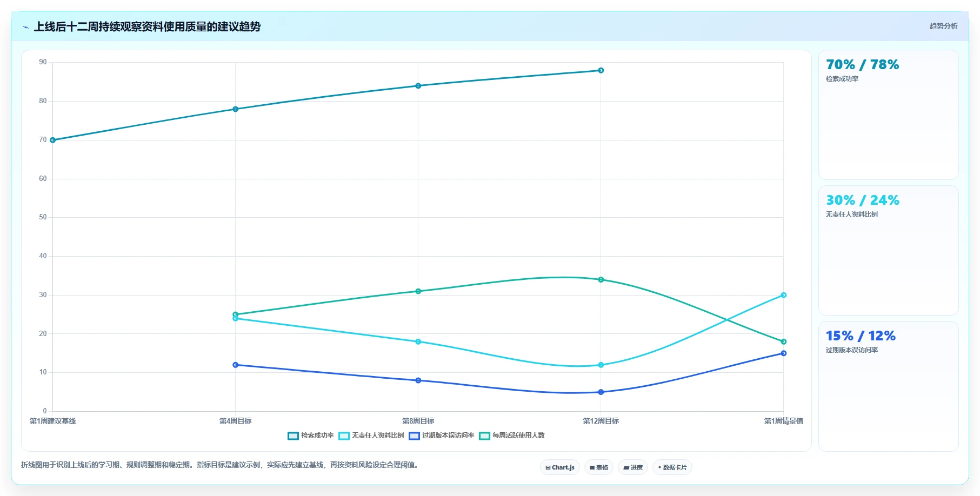Click the 表格 chip
The width and height of the screenshot is (980, 496).
(599, 467)
